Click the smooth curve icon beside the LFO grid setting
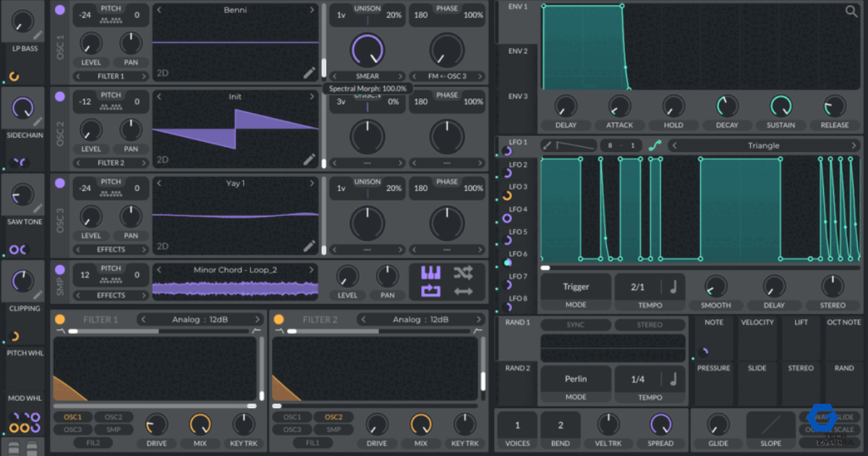The width and height of the screenshot is (868, 456). click(x=655, y=145)
